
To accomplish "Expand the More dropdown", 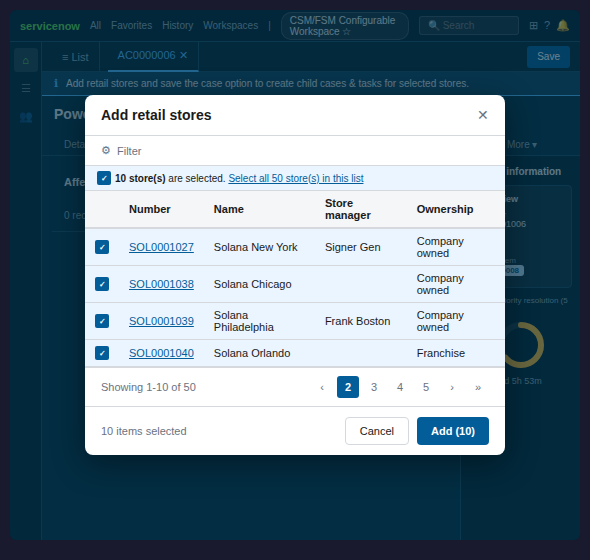I will tap(522, 145).
